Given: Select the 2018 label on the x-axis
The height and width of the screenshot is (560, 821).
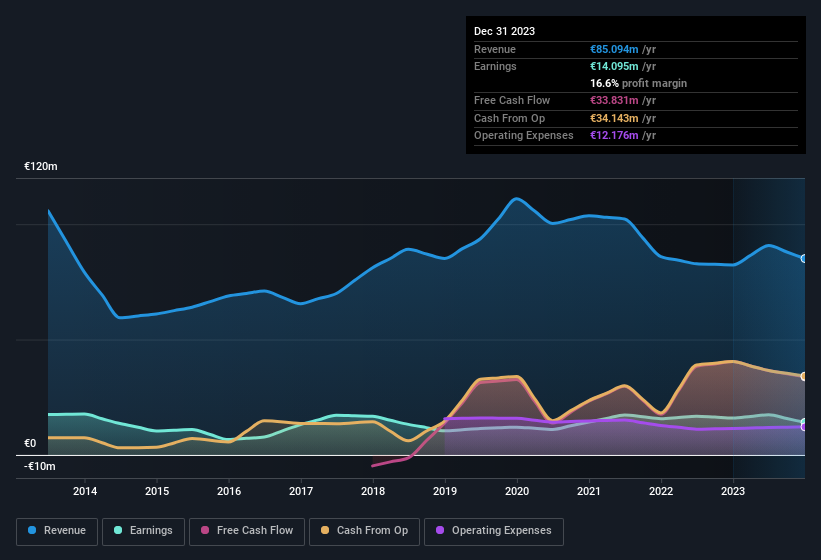Looking at the screenshot, I should (x=373, y=491).
